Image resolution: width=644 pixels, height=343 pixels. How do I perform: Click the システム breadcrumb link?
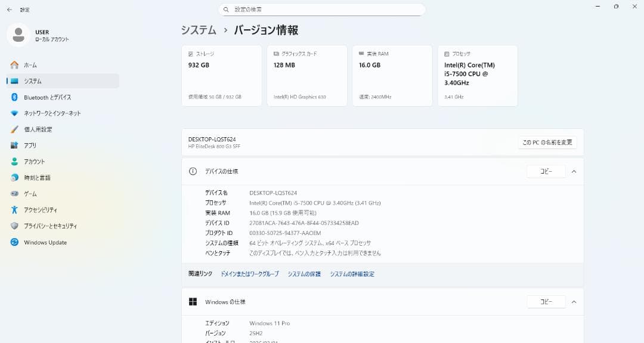[x=199, y=30]
